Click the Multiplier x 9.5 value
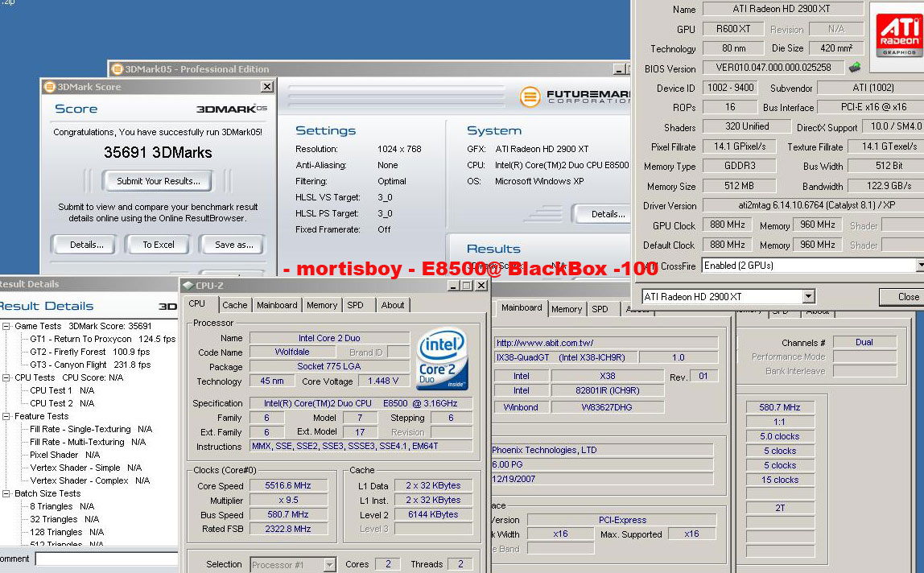The width and height of the screenshot is (924, 573). [x=287, y=500]
